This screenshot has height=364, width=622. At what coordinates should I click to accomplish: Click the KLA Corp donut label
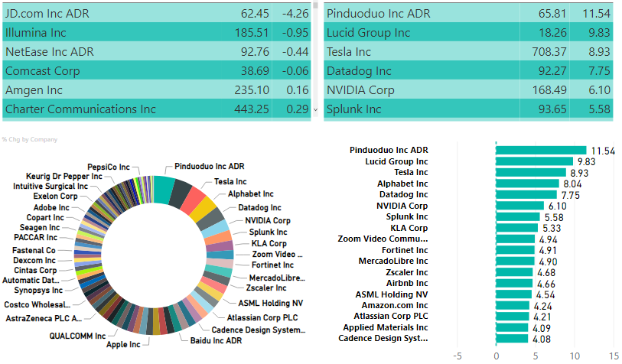coord(269,243)
